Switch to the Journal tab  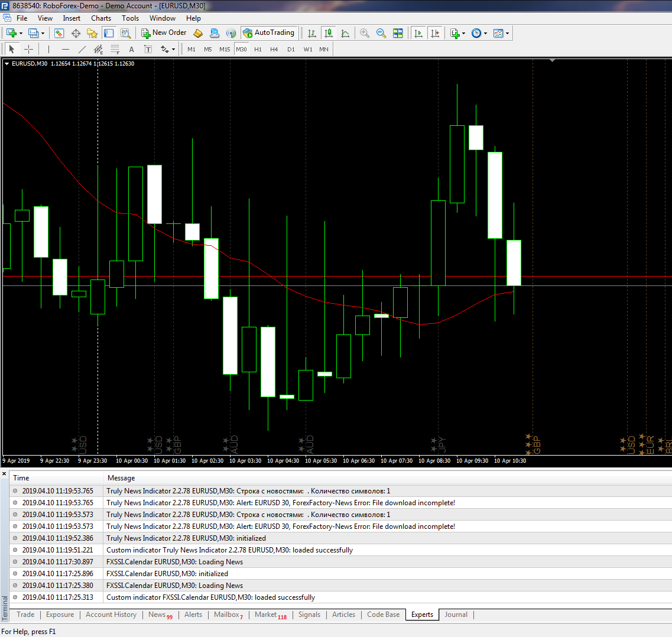pos(456,615)
